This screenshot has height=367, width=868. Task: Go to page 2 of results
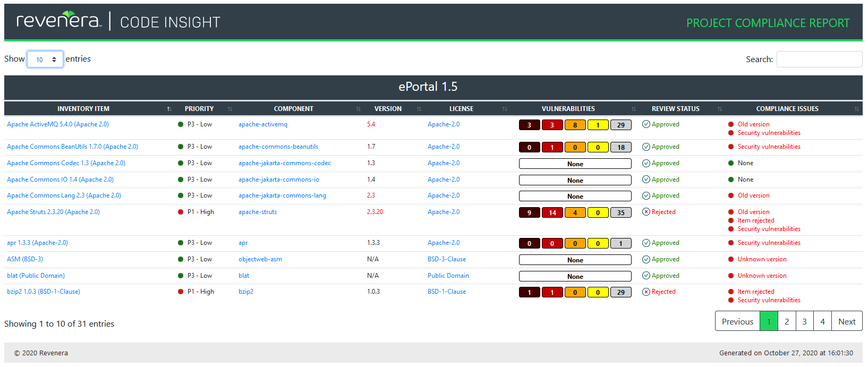pyautogui.click(x=787, y=321)
